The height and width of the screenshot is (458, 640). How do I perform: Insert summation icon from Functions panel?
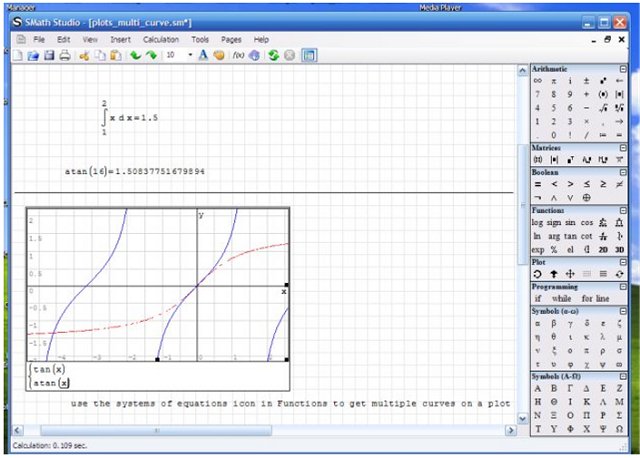point(603,222)
